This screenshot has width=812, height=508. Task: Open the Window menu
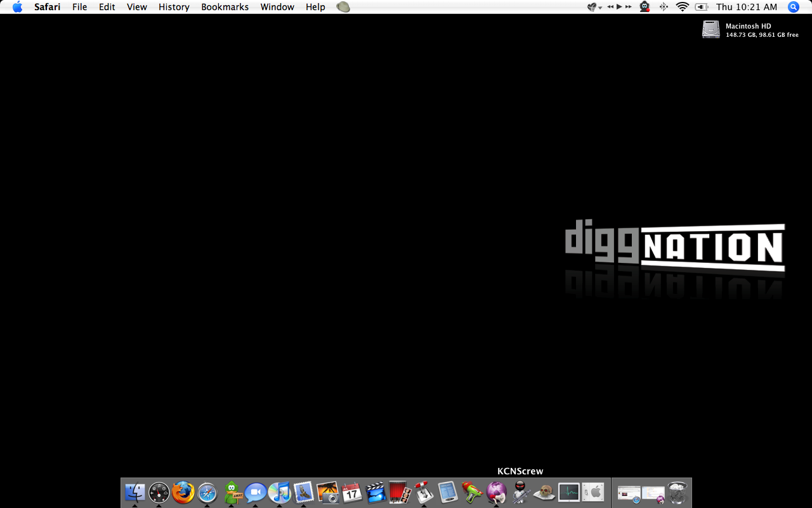click(277, 7)
